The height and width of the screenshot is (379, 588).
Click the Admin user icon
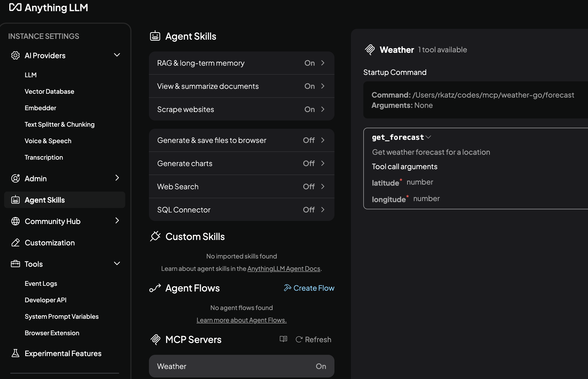15,178
